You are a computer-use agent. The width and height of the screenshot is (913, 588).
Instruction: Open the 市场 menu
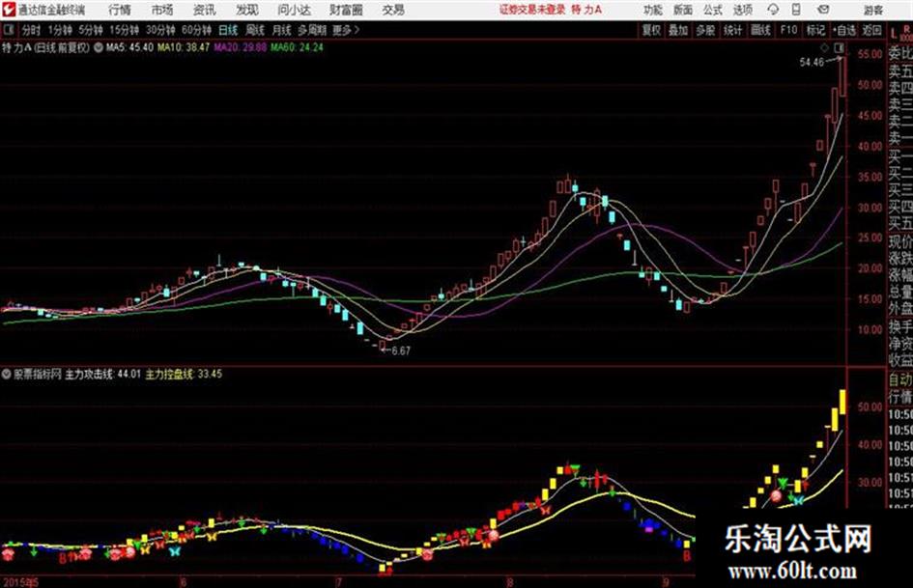(162, 10)
